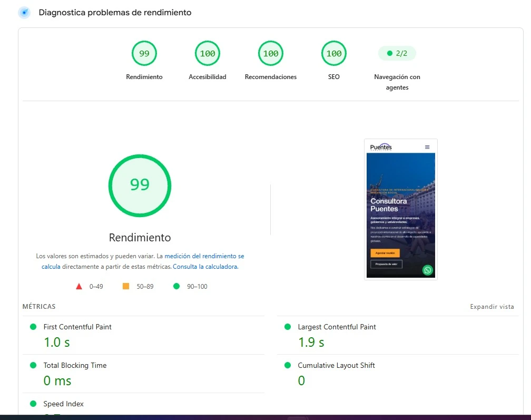Click the blue performance diagnostics icon
The image size is (531, 420).
(x=24, y=13)
